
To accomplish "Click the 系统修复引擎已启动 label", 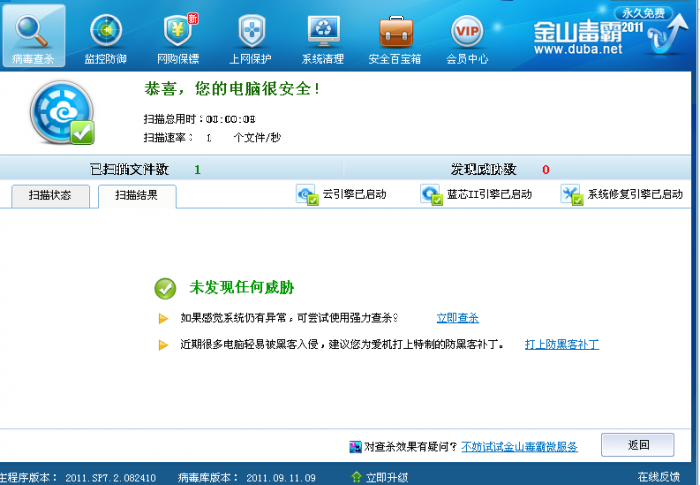I will tap(635, 195).
